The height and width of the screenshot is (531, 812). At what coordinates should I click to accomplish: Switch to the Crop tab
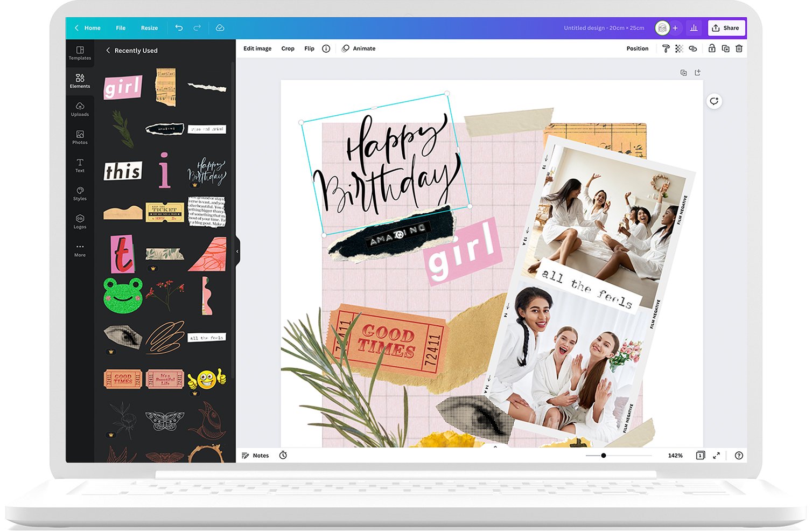[288, 48]
